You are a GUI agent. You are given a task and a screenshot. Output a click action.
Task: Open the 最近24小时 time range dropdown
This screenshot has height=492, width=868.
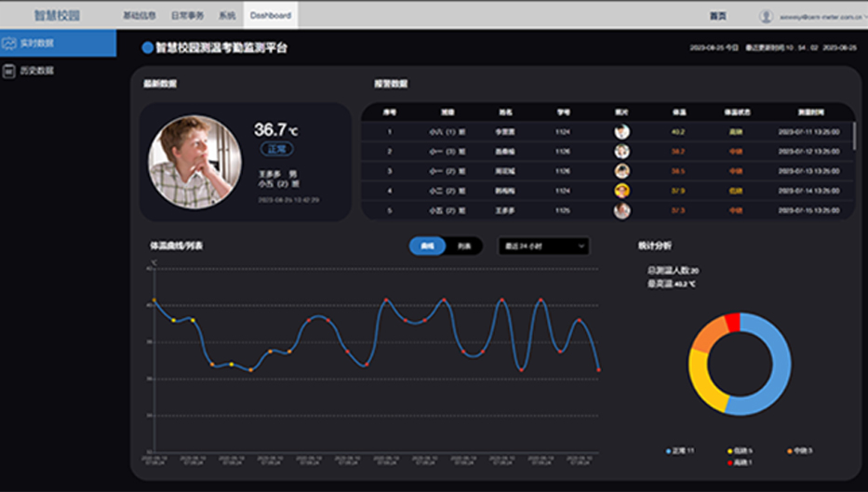point(543,246)
